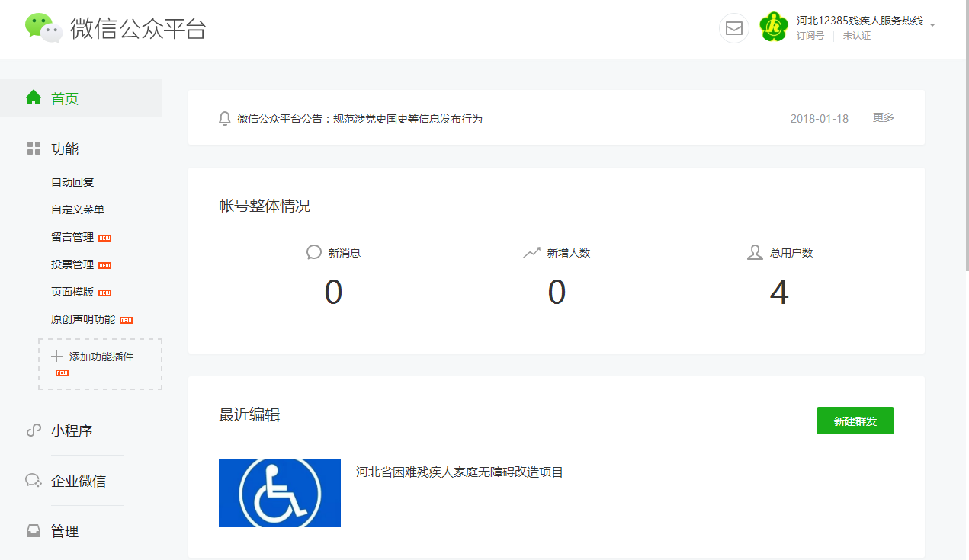Go to 留言管理 menu item
The image size is (969, 560).
click(72, 237)
